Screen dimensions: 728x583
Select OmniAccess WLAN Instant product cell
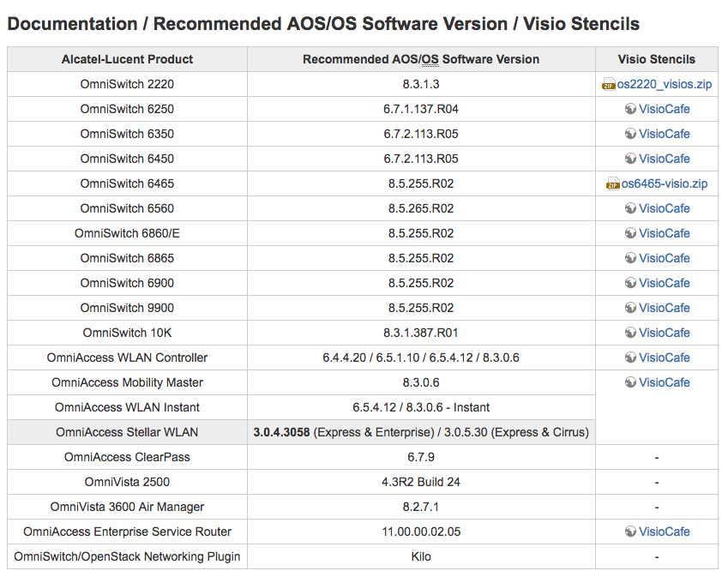(127, 407)
